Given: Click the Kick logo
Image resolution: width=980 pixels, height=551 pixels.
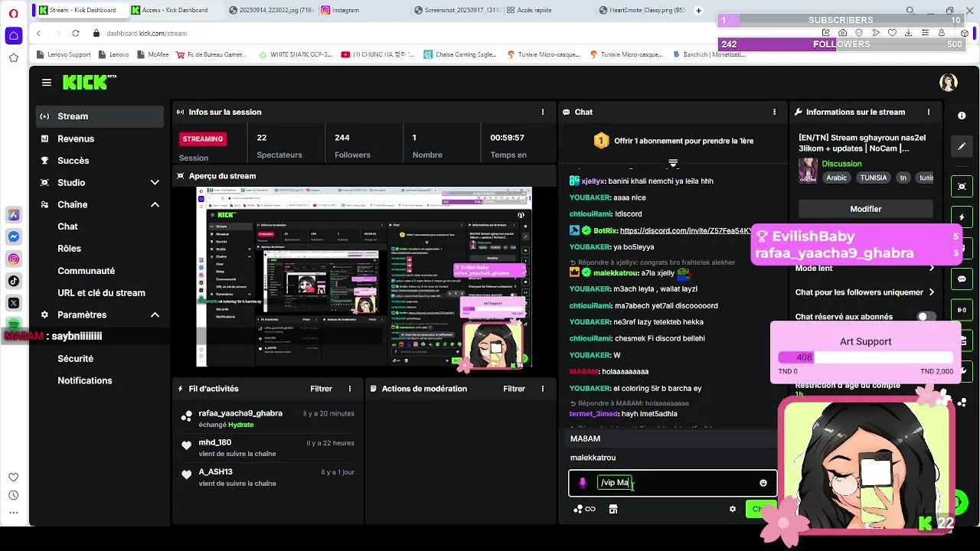Looking at the screenshot, I should click(x=89, y=83).
